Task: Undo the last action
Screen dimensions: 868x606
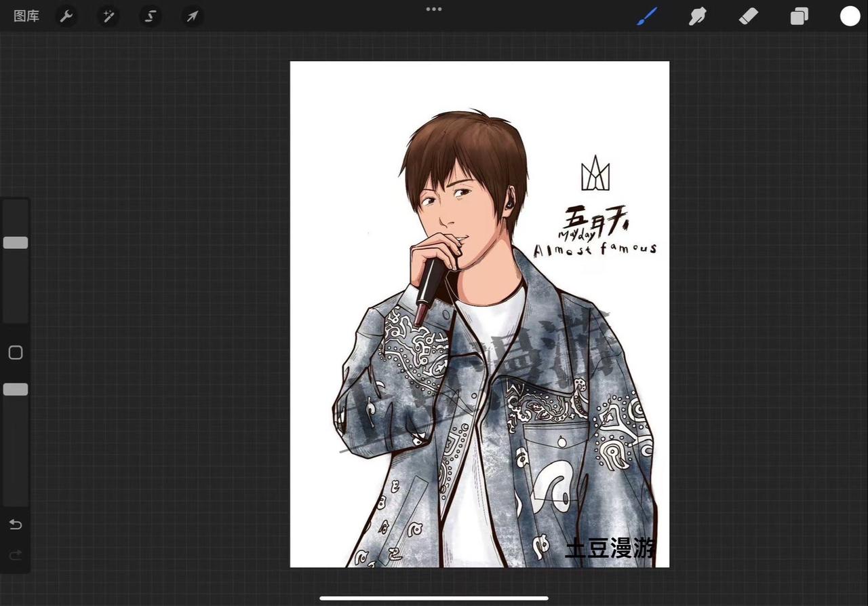Action: tap(16, 525)
